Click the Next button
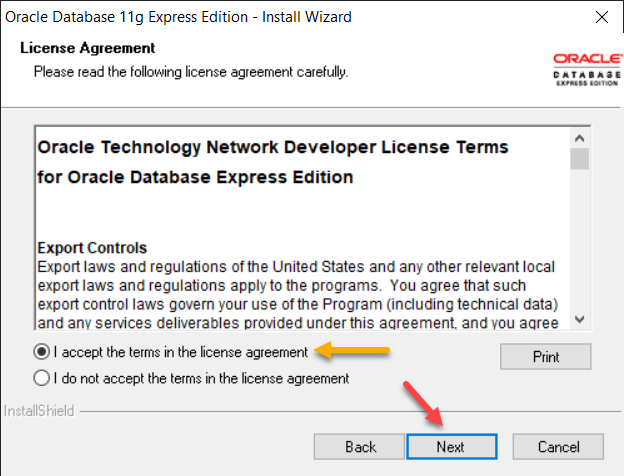 (x=452, y=447)
